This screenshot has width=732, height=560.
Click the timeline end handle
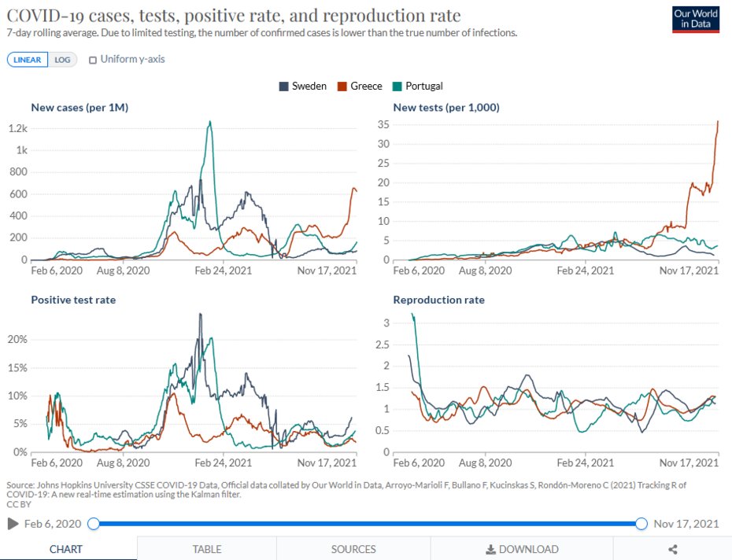coord(641,524)
